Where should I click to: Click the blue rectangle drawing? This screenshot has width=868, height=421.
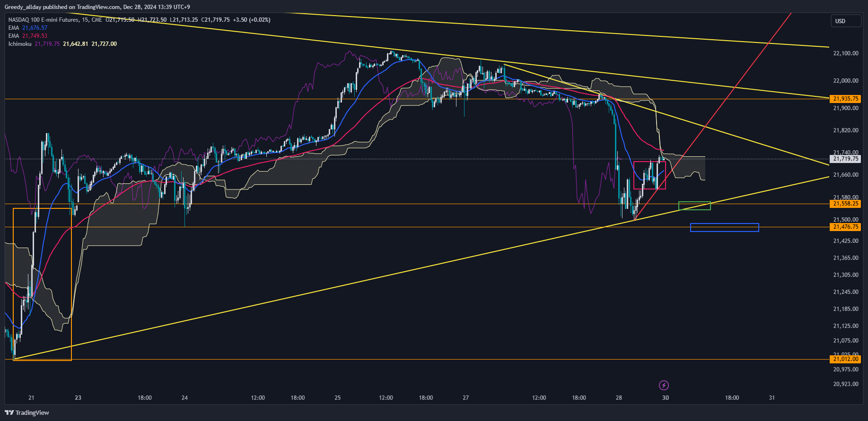tap(725, 228)
